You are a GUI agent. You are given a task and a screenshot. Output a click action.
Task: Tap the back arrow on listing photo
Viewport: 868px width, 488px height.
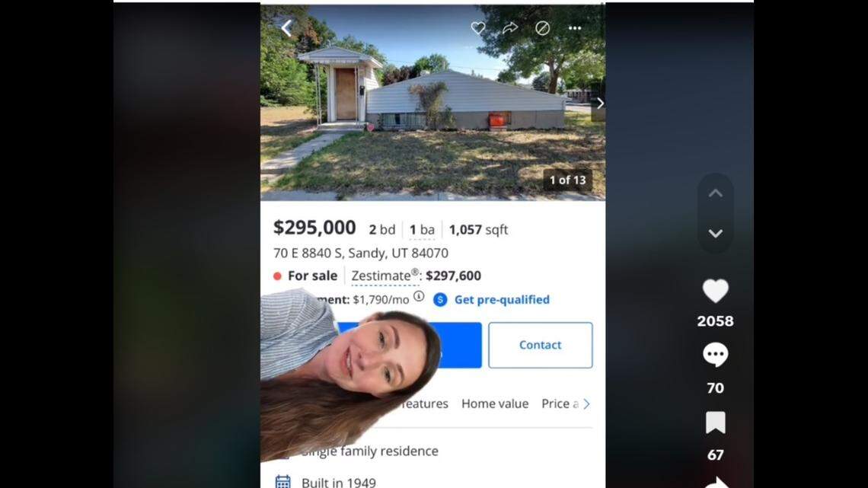[286, 28]
